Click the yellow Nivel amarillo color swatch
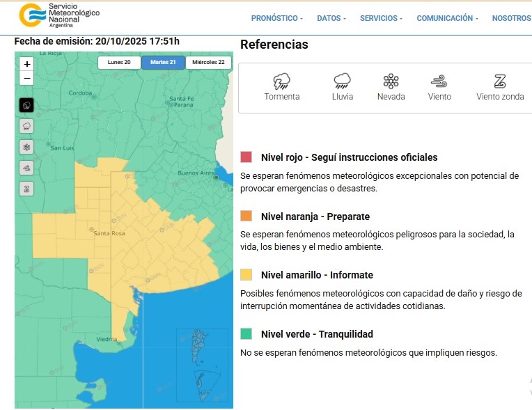Screen dimensions: 532x410 click(x=246, y=274)
